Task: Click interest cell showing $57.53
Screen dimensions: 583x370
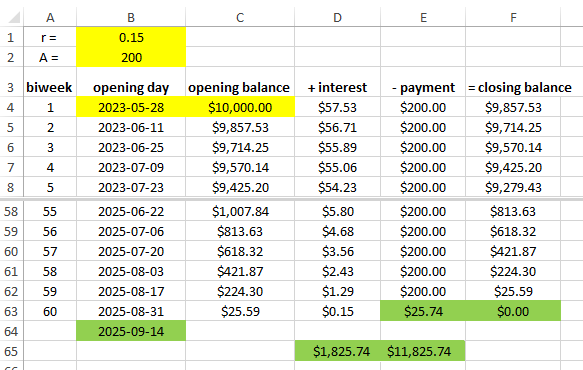Action: point(337,107)
